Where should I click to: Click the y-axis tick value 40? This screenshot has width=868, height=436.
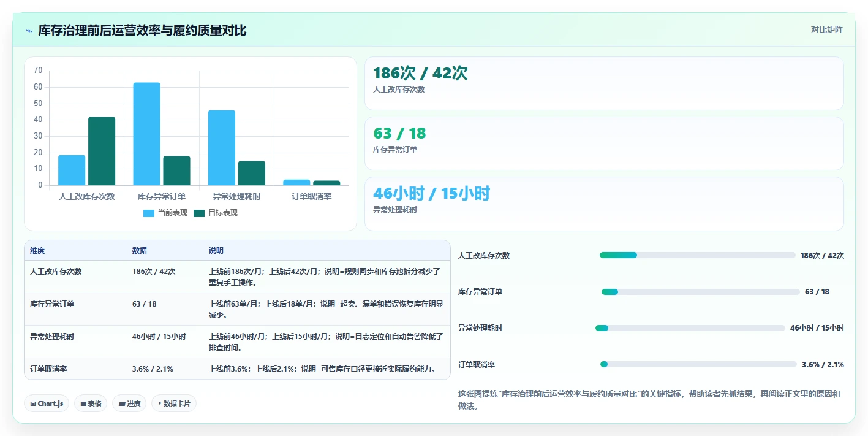coord(38,120)
